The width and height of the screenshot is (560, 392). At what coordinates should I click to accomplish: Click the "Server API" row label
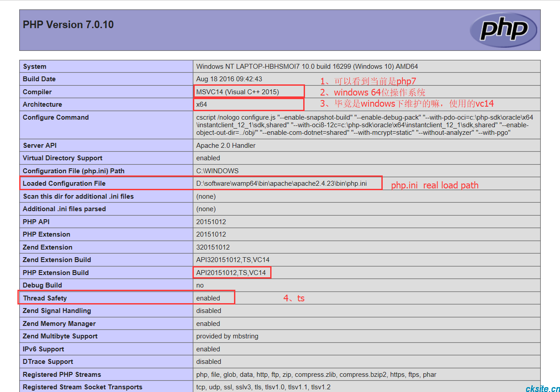coord(39,146)
